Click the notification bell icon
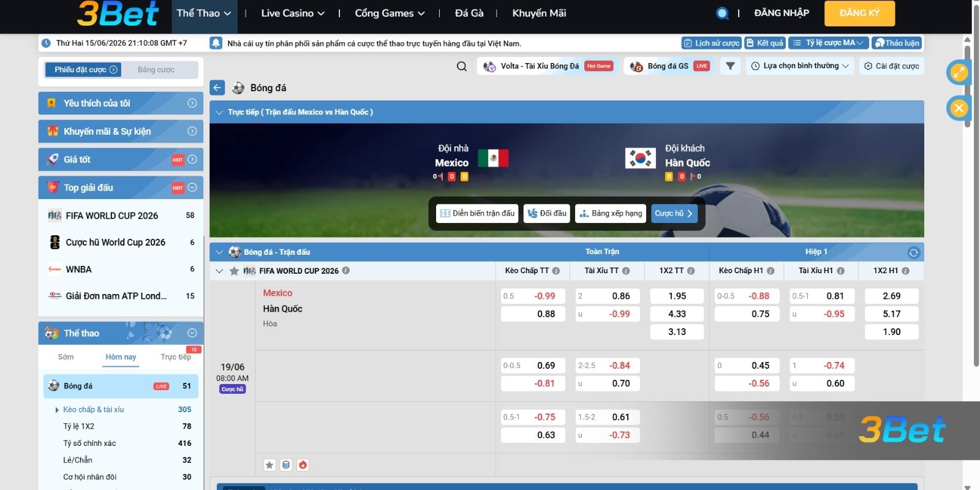980x490 pixels. (216, 43)
